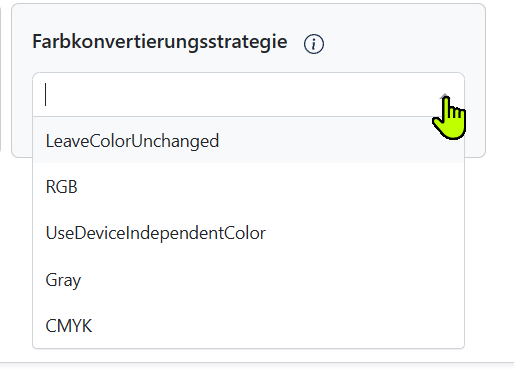This screenshot has height=383, width=514.
Task: Place cursor in the combo box text area
Action: coord(233,95)
